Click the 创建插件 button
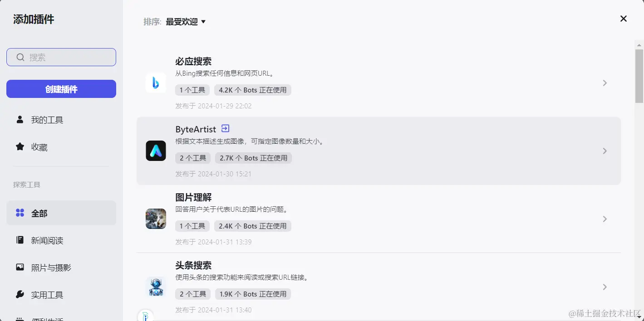Viewport: 644px width, 321px height. [61, 89]
